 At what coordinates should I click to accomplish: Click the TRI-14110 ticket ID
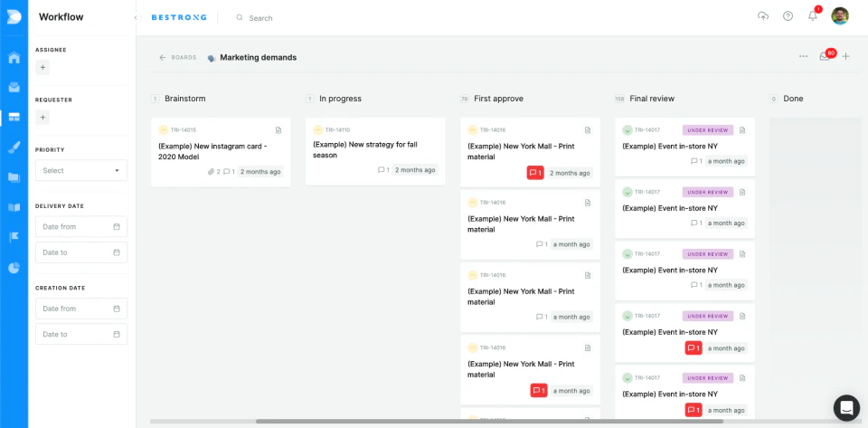tap(337, 130)
